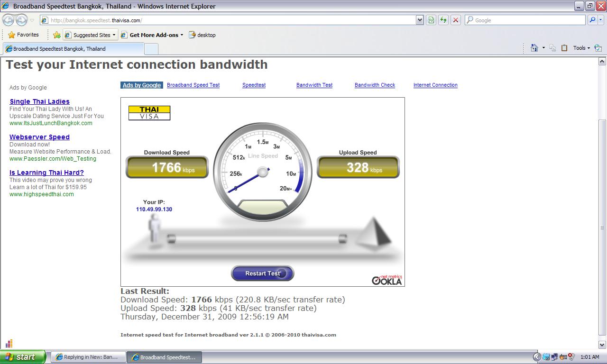The height and width of the screenshot is (364, 607).
Task: Click the 328 kbps upload speed display
Action: 358,167
